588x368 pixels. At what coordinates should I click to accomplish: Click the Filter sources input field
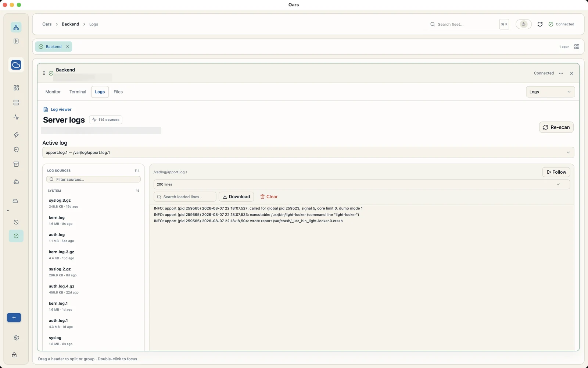pyautogui.click(x=93, y=180)
